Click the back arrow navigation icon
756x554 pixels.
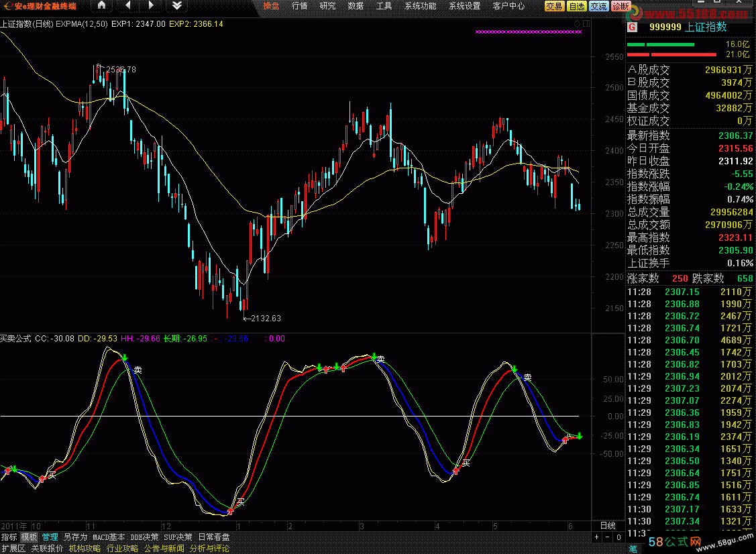(x=127, y=6)
